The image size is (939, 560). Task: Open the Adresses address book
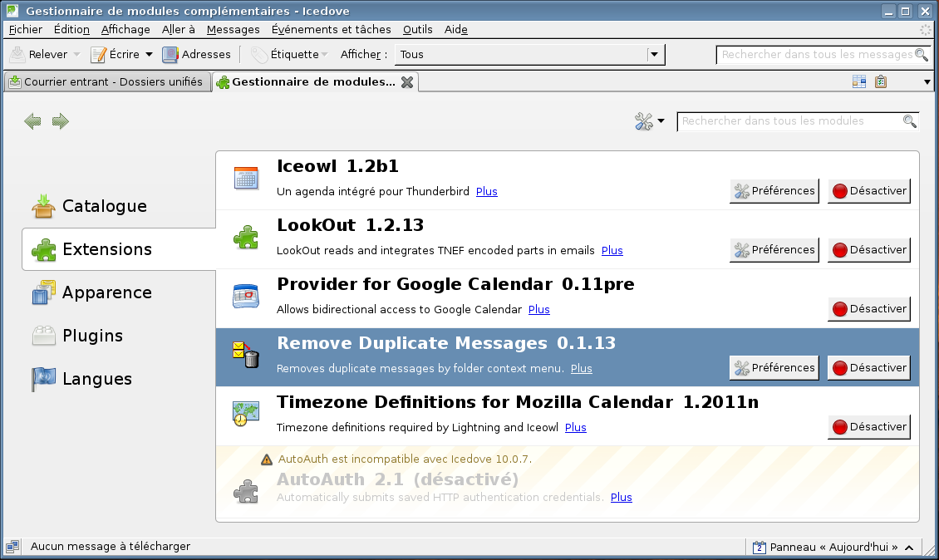pyautogui.click(x=197, y=55)
